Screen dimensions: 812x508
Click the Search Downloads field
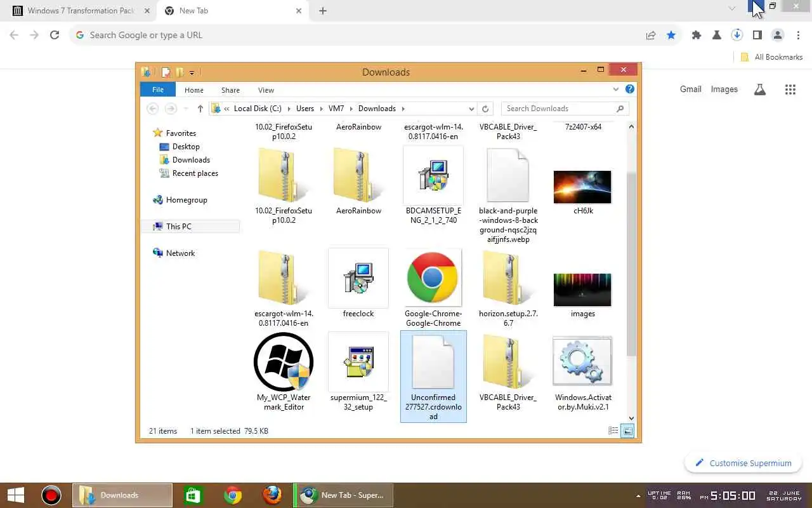click(x=565, y=109)
